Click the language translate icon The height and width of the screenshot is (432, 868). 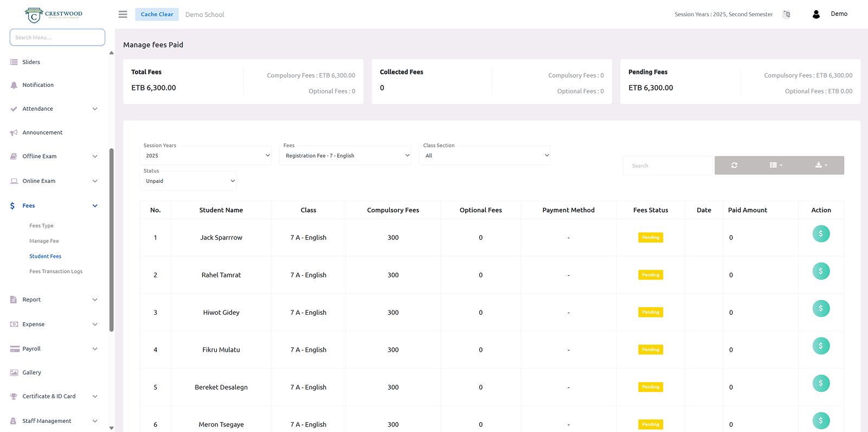point(786,15)
